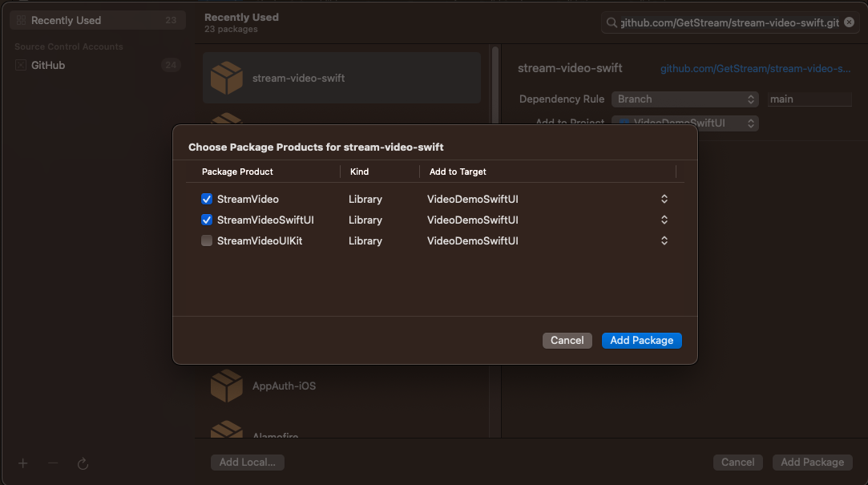Click the Alamofire package icon

pos(227,433)
